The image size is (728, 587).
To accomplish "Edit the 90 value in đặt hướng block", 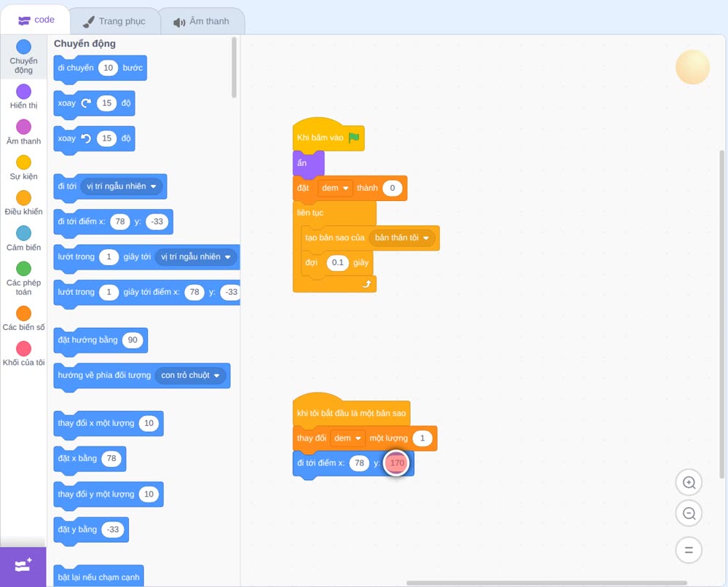I will [x=132, y=340].
